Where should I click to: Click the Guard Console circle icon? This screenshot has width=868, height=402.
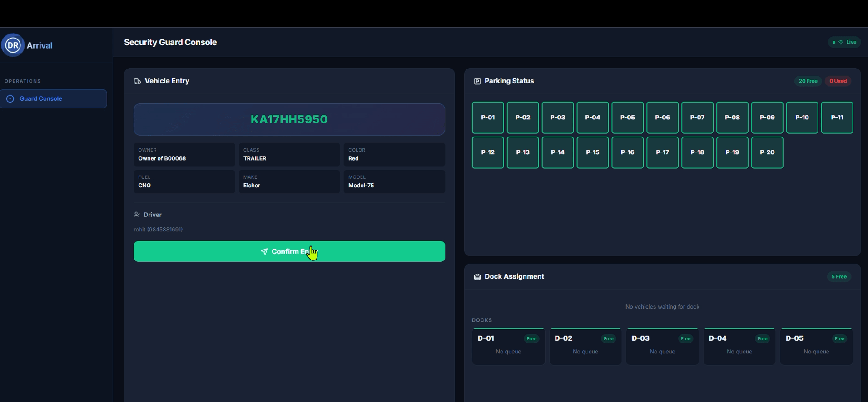pos(10,99)
